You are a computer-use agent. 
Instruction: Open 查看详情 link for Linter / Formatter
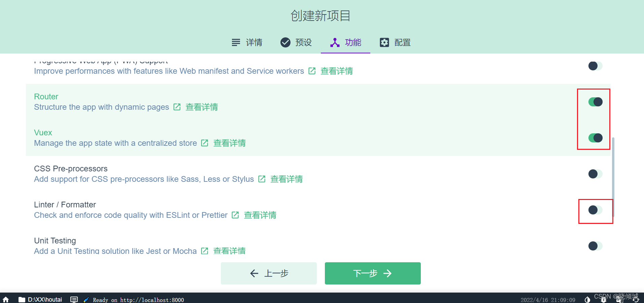coord(260,215)
